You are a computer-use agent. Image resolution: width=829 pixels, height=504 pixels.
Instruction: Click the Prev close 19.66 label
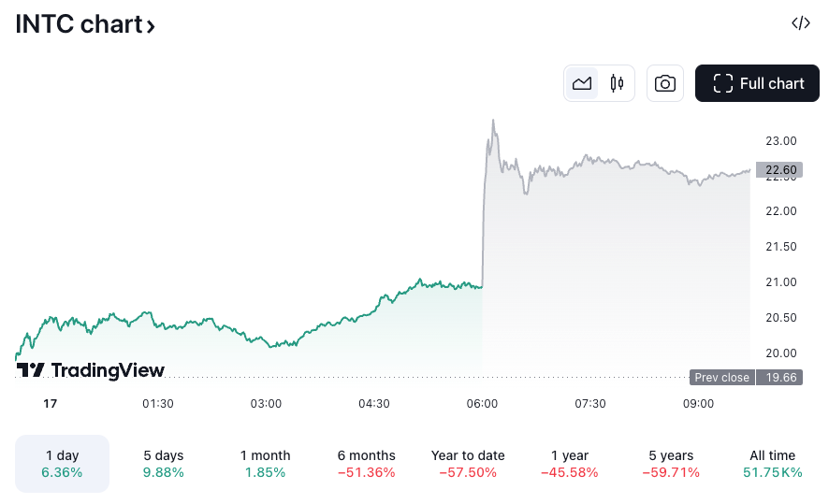[746, 378]
